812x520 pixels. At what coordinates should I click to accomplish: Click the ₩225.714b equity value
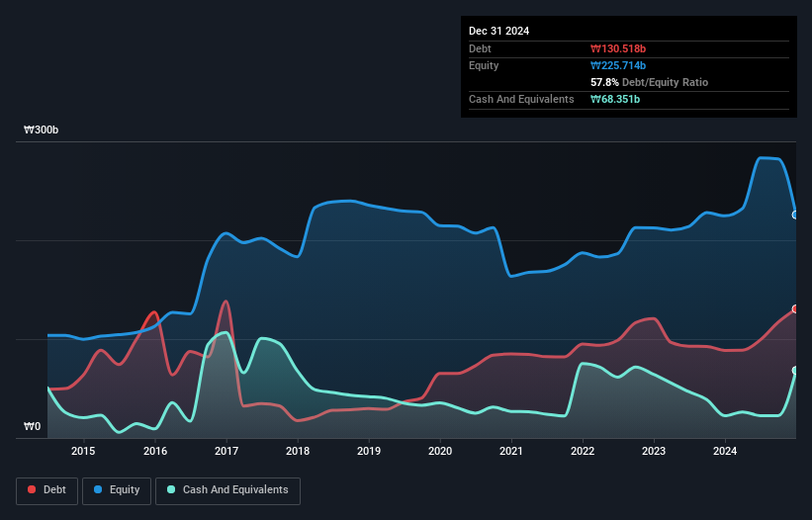(x=618, y=65)
